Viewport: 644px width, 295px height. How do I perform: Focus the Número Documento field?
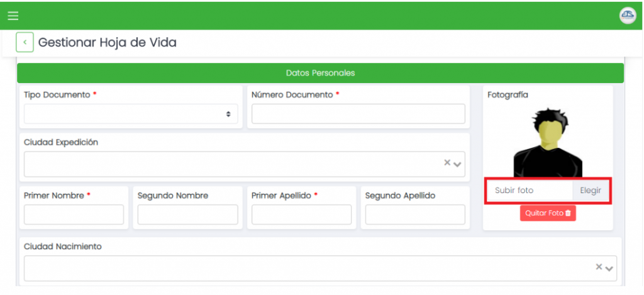tap(358, 114)
